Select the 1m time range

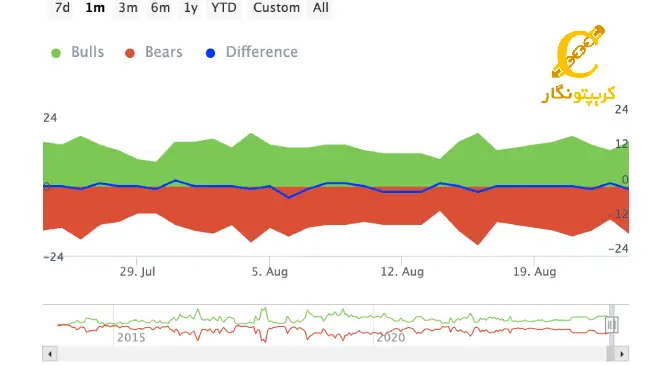click(95, 8)
